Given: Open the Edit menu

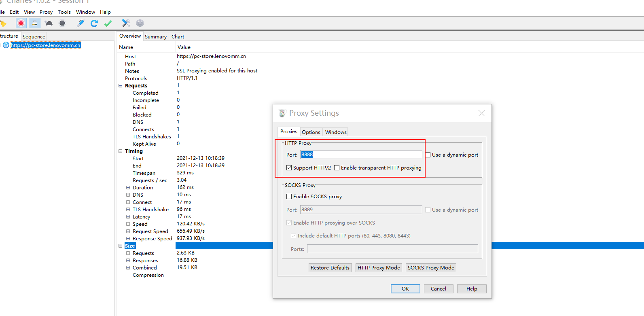Looking at the screenshot, I should click(x=14, y=12).
